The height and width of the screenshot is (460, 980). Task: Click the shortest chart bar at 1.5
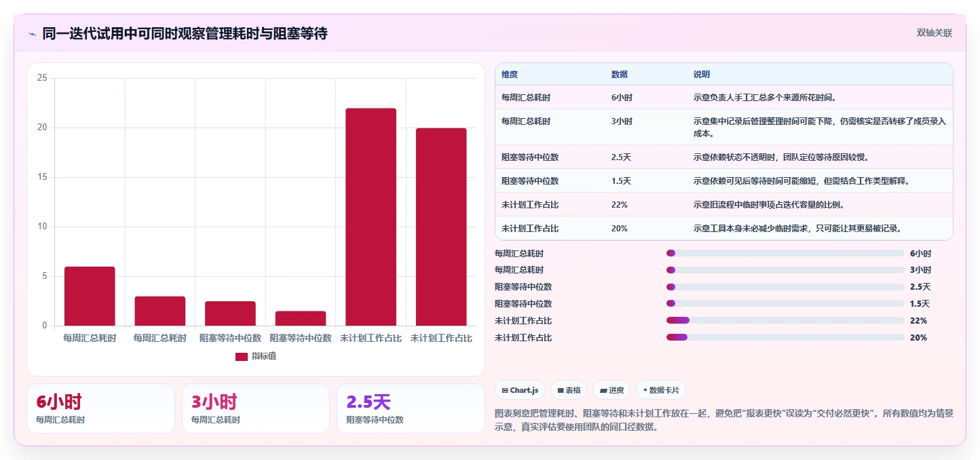[301, 318]
